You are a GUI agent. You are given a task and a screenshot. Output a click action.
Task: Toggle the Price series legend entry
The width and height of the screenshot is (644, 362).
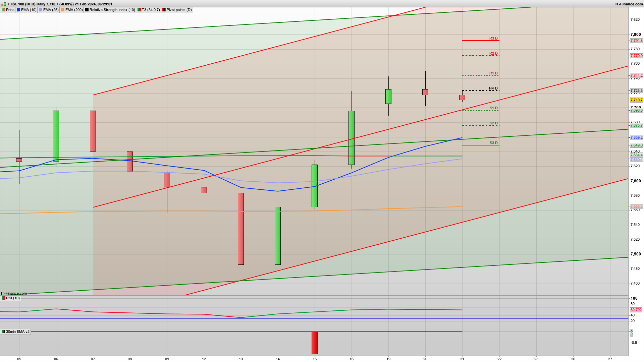tap(10, 10)
